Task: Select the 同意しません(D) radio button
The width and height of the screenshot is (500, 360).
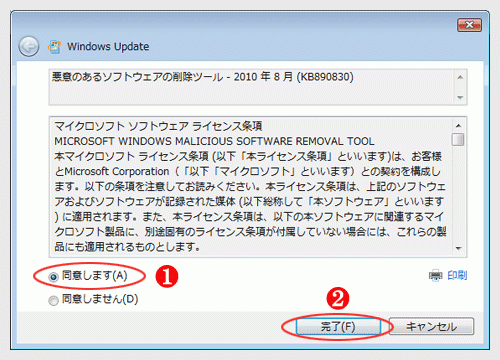Action: pos(53,300)
